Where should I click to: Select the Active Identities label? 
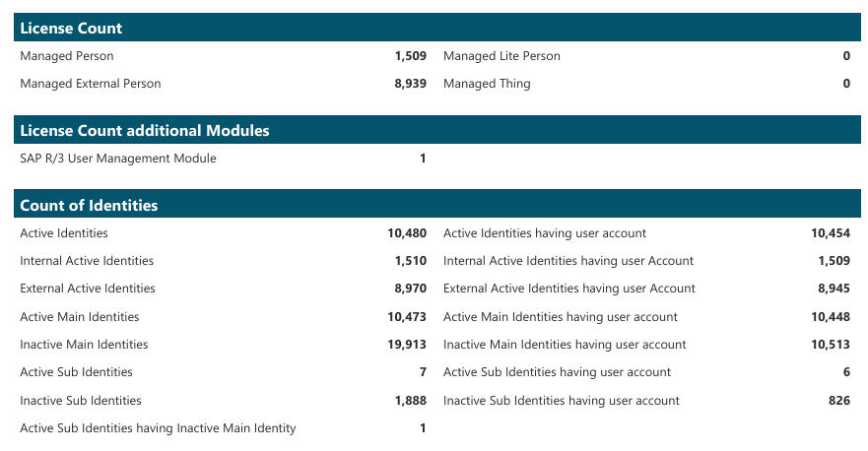[x=64, y=233]
